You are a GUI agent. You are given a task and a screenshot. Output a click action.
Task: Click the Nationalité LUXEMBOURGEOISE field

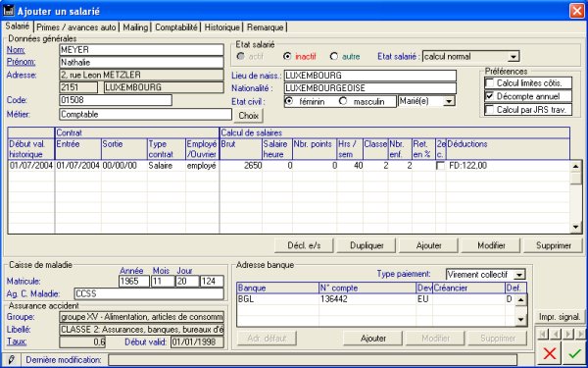click(370, 88)
